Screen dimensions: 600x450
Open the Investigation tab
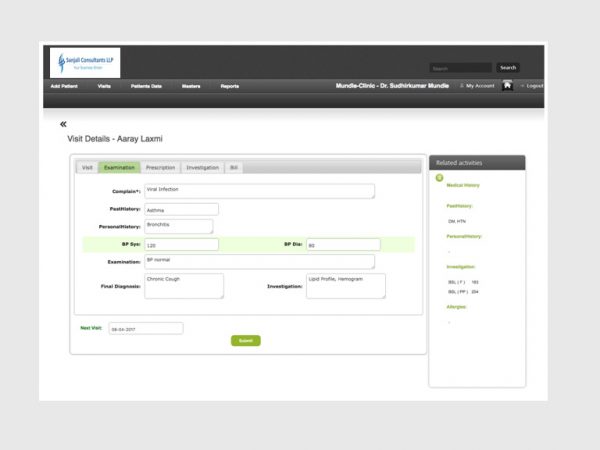click(x=202, y=168)
